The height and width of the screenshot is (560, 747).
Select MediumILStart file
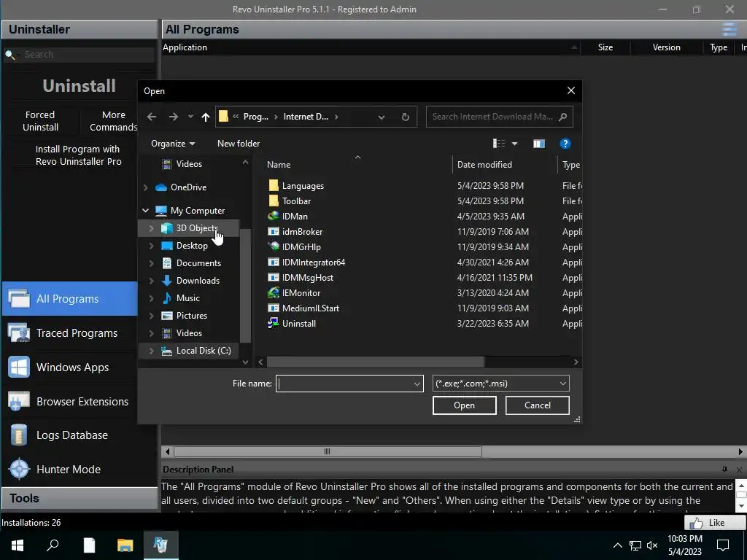[x=303, y=308]
